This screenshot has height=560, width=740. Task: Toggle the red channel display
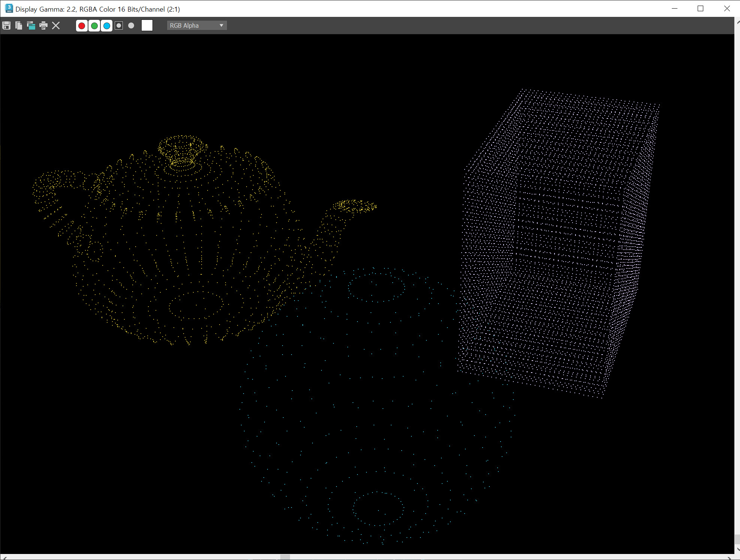tap(82, 25)
